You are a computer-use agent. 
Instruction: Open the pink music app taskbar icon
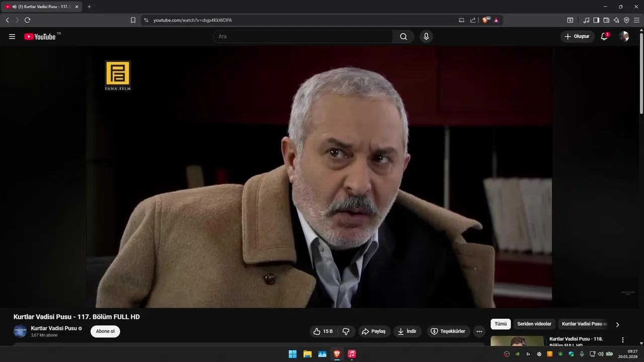point(352,354)
